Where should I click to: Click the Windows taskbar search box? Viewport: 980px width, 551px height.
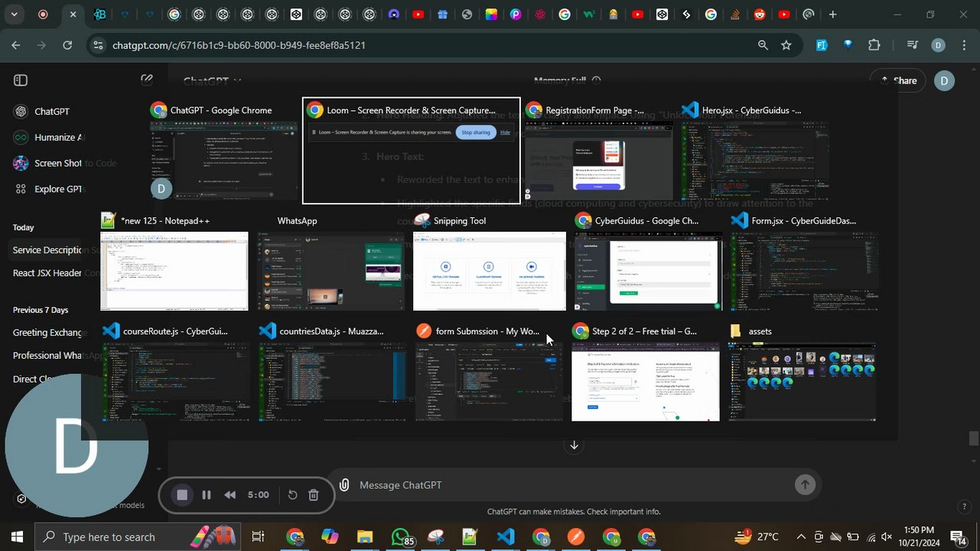[x=138, y=537]
